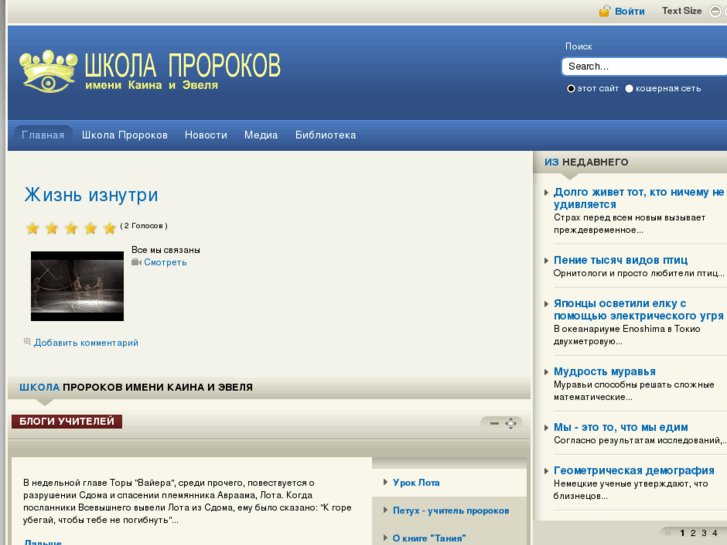Open the Новости menu item
Viewport: 727px width, 545px height.
click(206, 135)
